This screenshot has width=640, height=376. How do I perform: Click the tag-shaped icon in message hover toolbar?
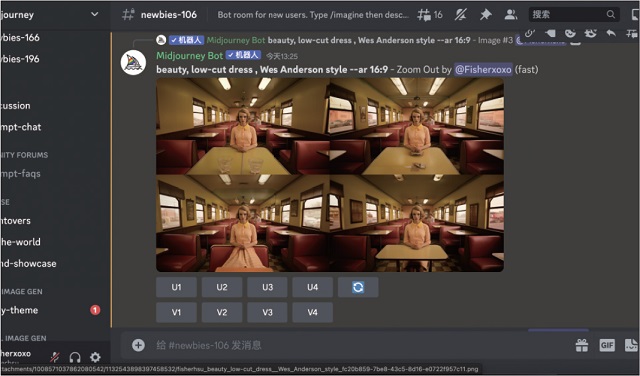click(550, 33)
